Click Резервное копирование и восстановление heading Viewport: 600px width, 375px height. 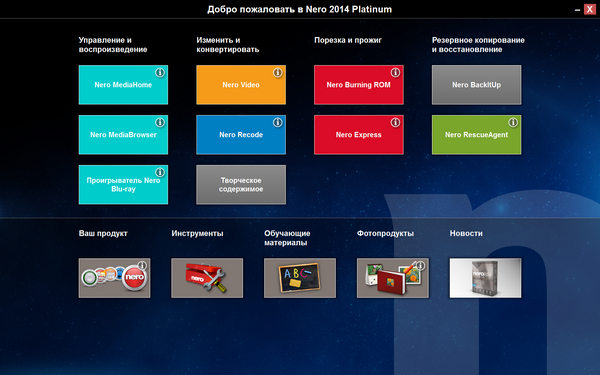[x=478, y=45]
